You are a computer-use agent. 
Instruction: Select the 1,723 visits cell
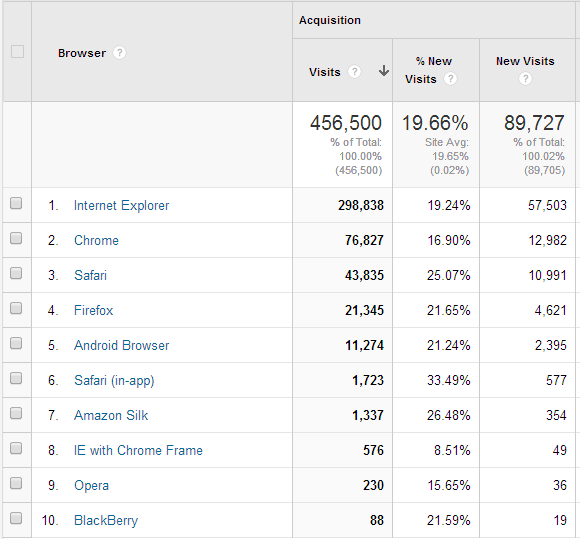(x=368, y=380)
